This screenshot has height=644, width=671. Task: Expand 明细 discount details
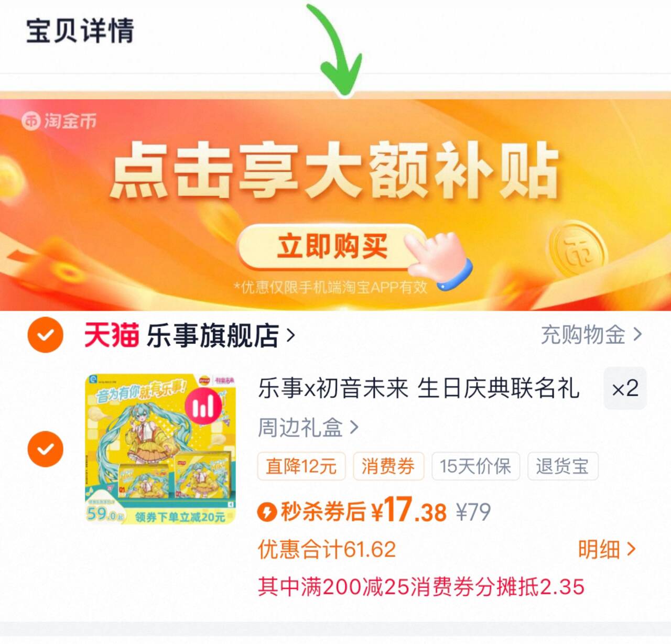[607, 549]
